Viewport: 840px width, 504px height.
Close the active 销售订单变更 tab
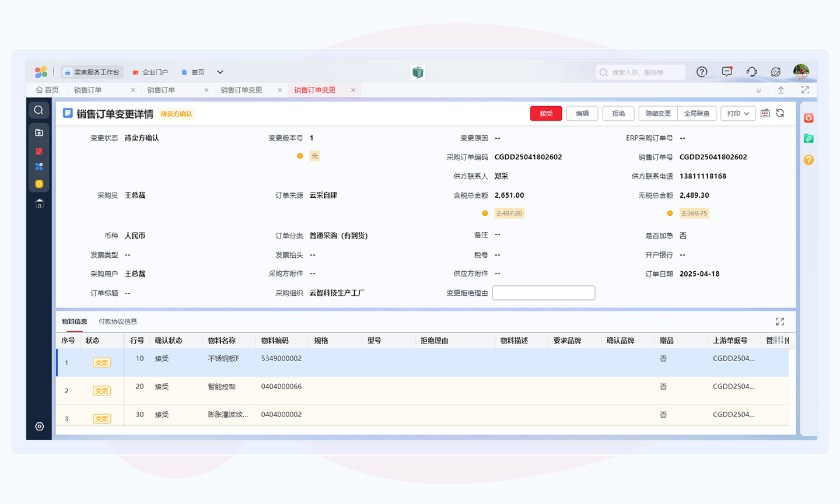point(353,90)
